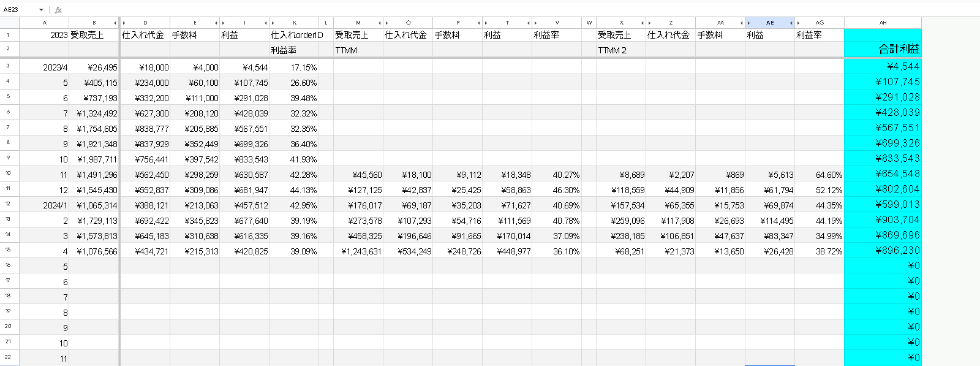Click the TTMM 2 cell
980x366 pixels.
point(621,50)
